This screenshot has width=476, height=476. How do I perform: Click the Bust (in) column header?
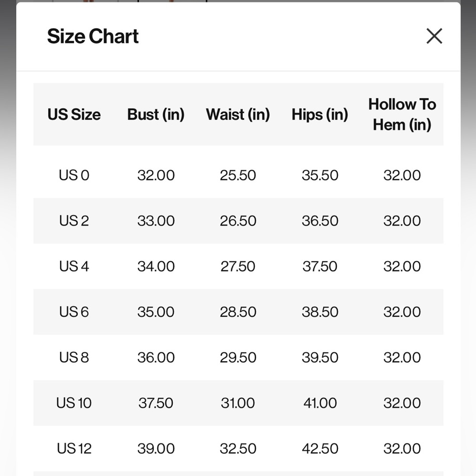click(x=156, y=114)
